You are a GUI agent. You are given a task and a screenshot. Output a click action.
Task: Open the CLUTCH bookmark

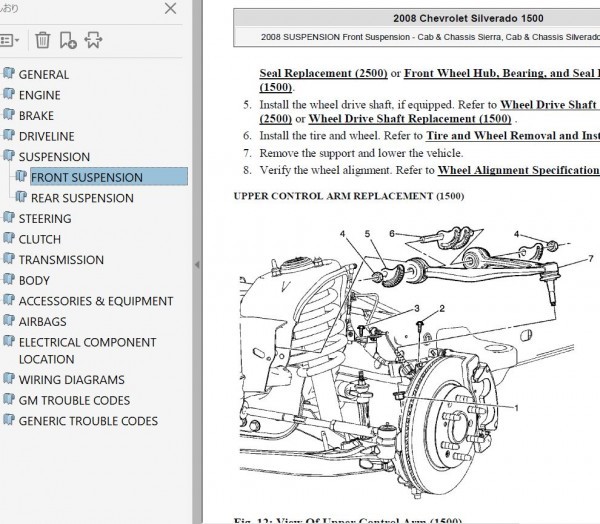click(39, 239)
